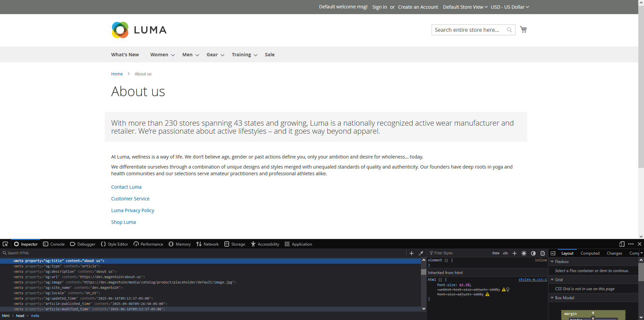Show overflowing sidebar tabs dropdown
This screenshot has width=644, height=320.
click(641, 253)
